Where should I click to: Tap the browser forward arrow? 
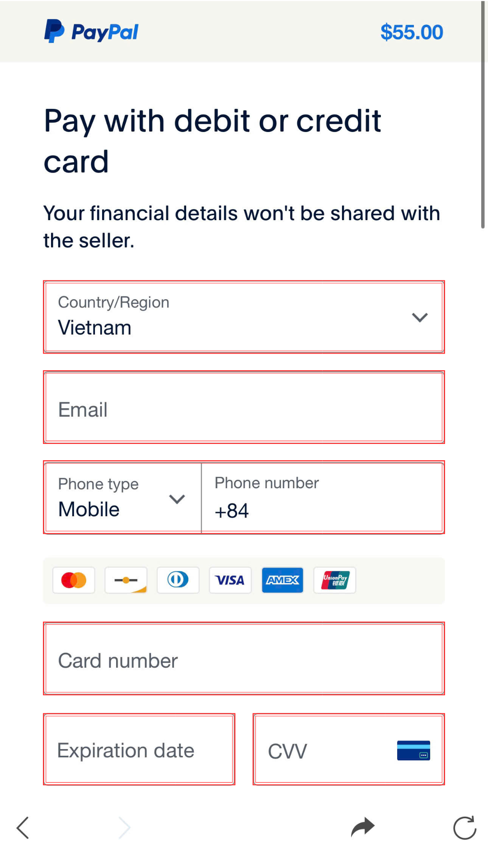[x=124, y=828]
